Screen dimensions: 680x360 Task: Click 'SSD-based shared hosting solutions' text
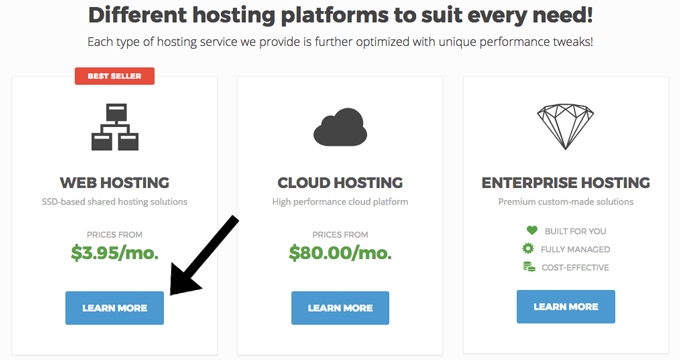pyautogui.click(x=114, y=202)
